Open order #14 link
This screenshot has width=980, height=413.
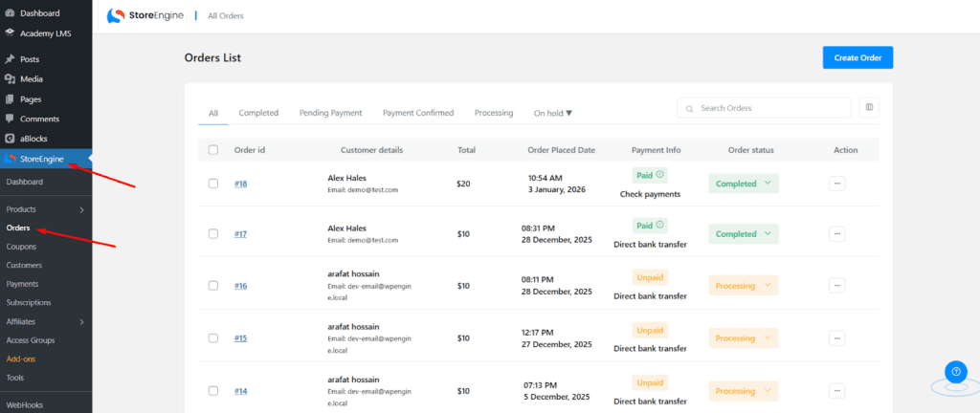[x=240, y=391]
